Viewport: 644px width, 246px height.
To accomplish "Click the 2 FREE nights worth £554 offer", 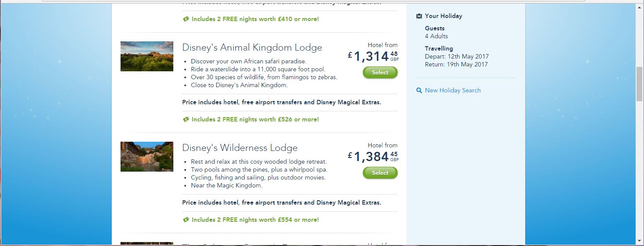I will point(255,220).
